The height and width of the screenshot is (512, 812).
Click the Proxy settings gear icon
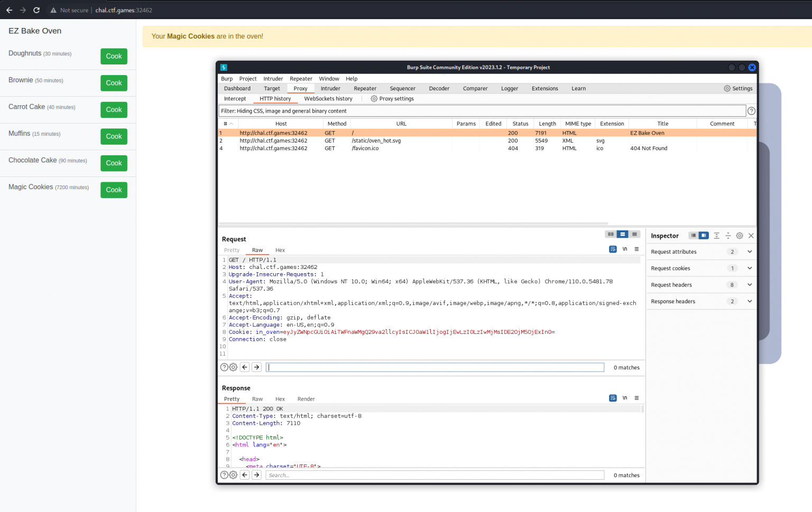pos(374,99)
